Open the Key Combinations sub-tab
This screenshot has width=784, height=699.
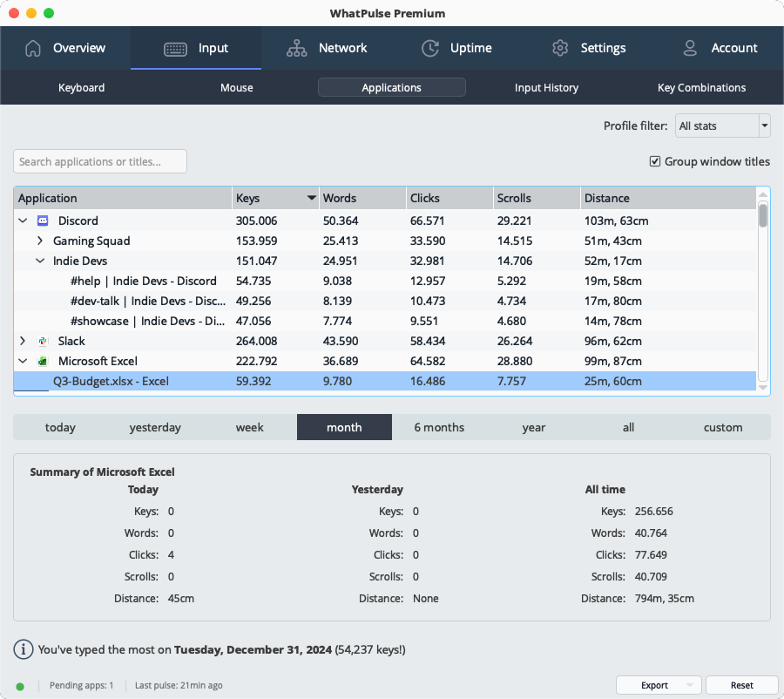[x=701, y=87]
